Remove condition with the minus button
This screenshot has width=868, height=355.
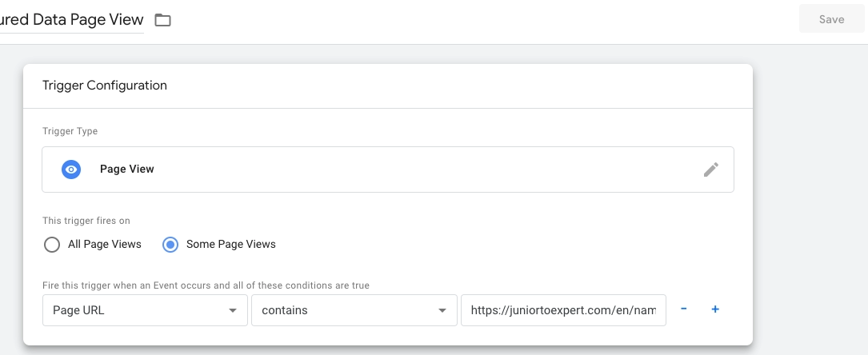point(684,309)
